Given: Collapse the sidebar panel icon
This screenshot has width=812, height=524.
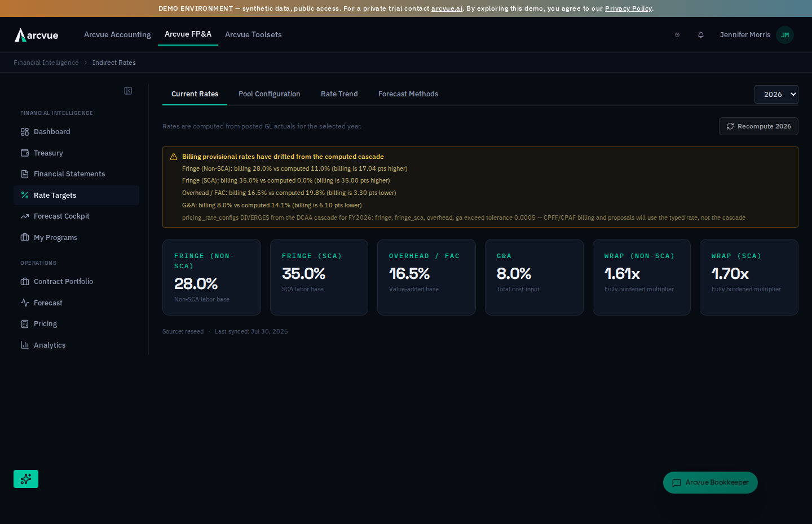Looking at the screenshot, I should pos(128,91).
